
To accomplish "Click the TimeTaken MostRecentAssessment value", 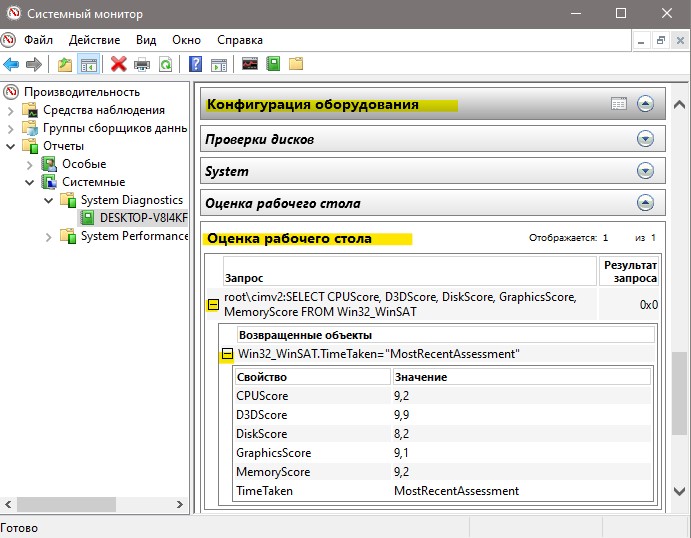I will point(456,491).
